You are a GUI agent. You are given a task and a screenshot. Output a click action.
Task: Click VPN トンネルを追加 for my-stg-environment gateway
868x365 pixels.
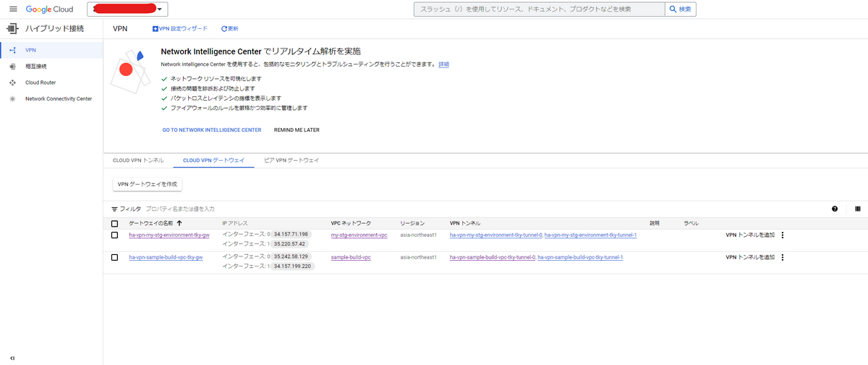pyautogui.click(x=750, y=235)
